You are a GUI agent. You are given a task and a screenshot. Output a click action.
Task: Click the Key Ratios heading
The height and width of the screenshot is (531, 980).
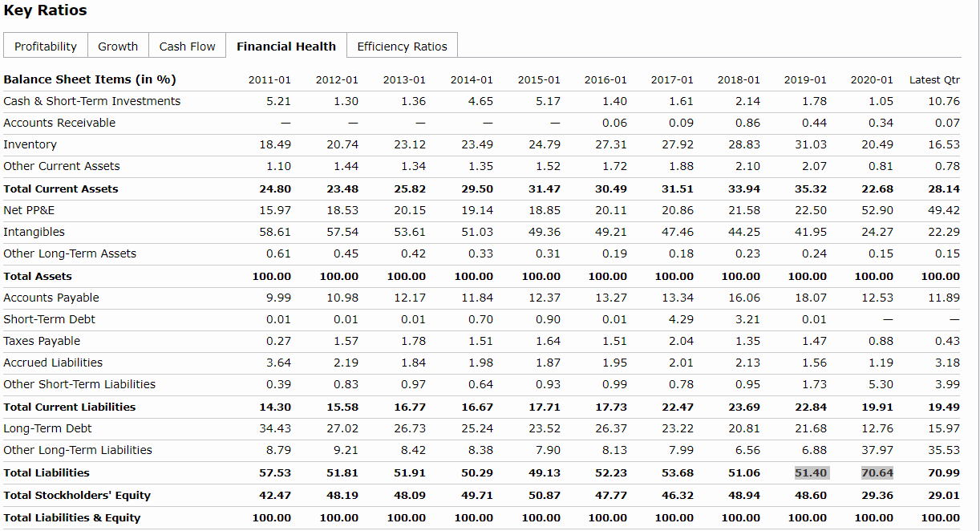pos(46,10)
